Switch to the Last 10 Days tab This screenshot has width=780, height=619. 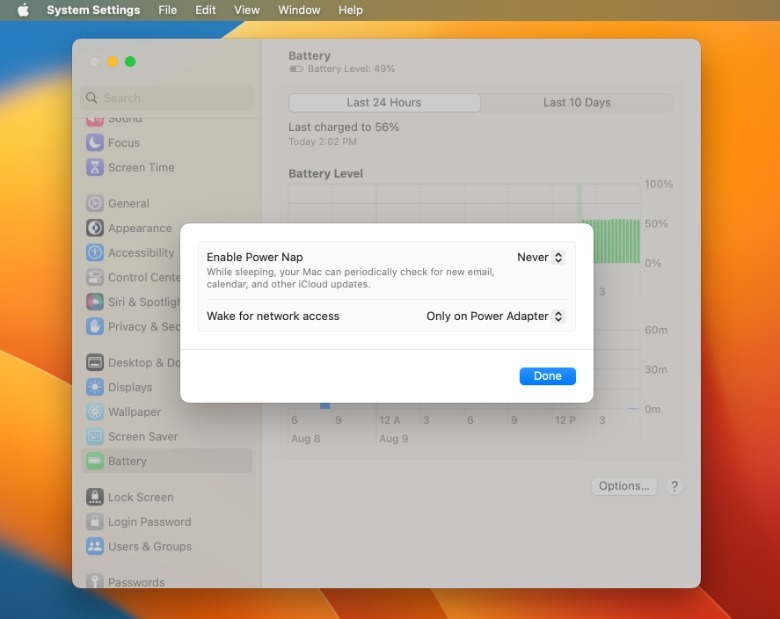click(576, 103)
